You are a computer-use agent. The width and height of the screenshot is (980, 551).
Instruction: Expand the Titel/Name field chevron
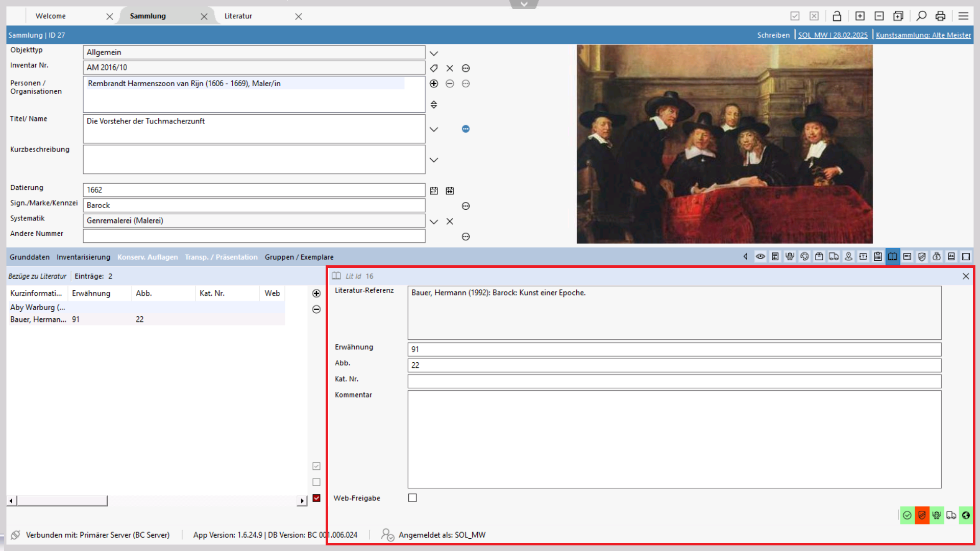434,130
